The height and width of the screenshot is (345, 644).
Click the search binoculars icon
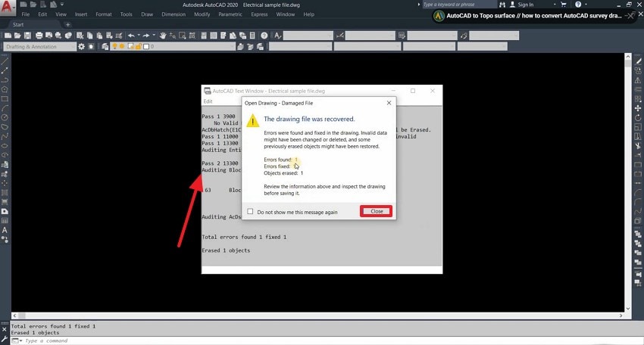tap(502, 5)
